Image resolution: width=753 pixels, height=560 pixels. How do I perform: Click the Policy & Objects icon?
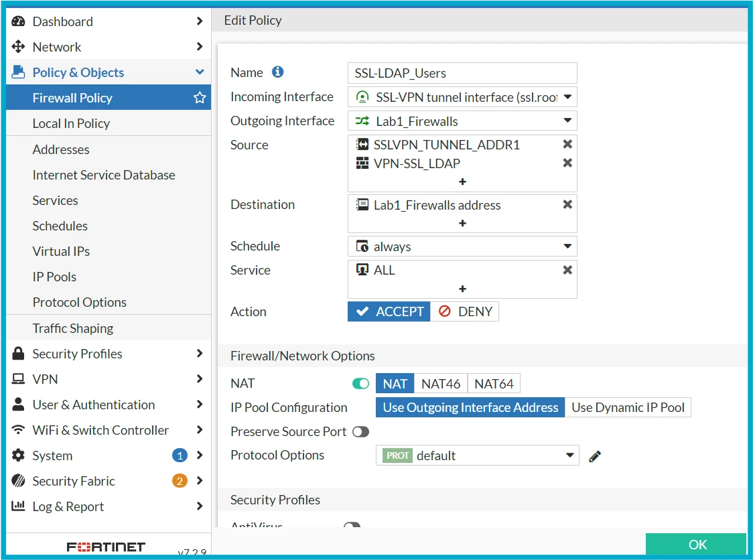pyautogui.click(x=18, y=72)
